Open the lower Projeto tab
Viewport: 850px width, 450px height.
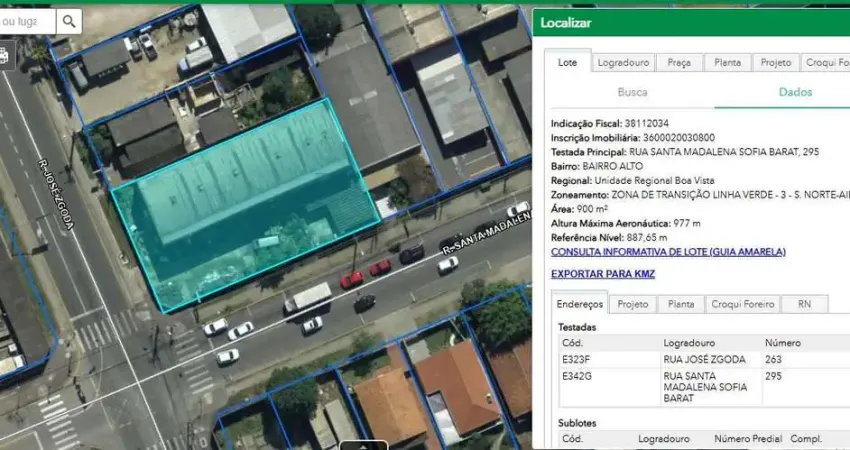pos(632,304)
